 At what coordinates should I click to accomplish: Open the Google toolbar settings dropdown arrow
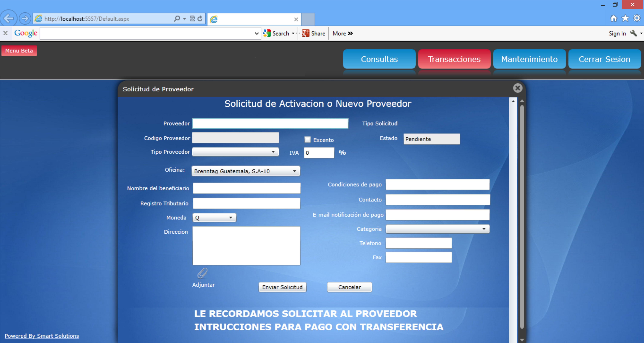641,33
